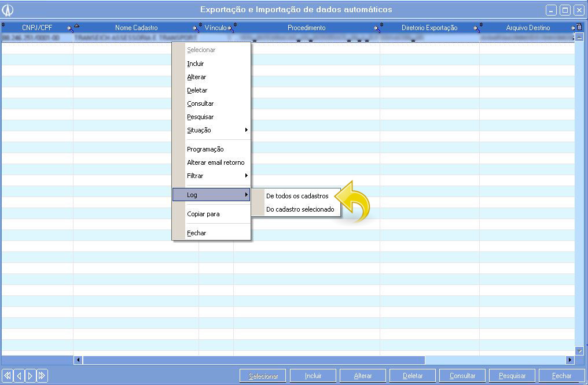Select 'Programação' in context menu
588x385 pixels.
pos(205,149)
